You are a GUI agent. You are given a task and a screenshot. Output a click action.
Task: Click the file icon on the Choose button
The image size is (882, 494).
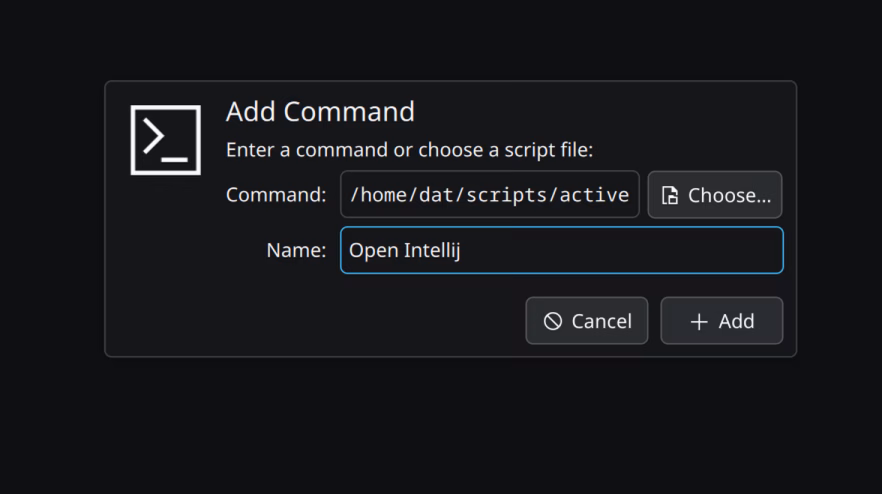[x=670, y=196]
